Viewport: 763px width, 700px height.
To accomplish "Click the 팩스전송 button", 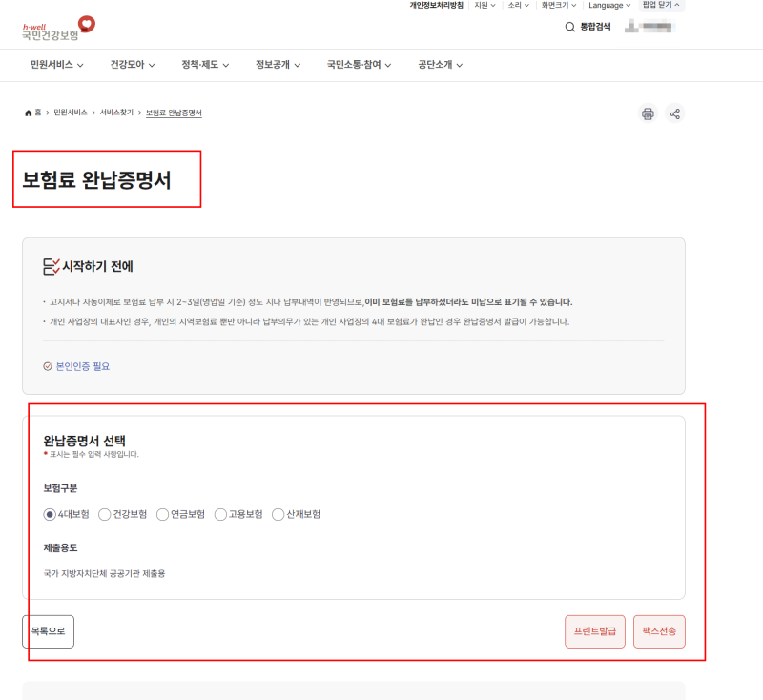I will click(659, 631).
